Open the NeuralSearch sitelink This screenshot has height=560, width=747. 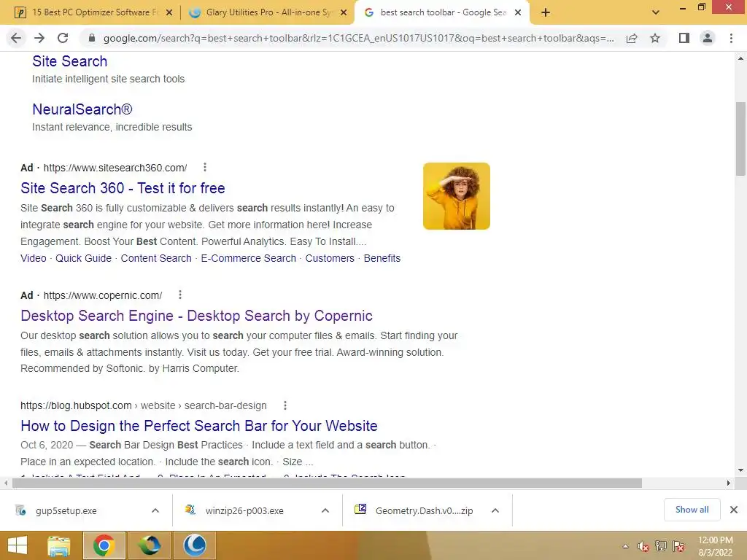click(x=82, y=109)
